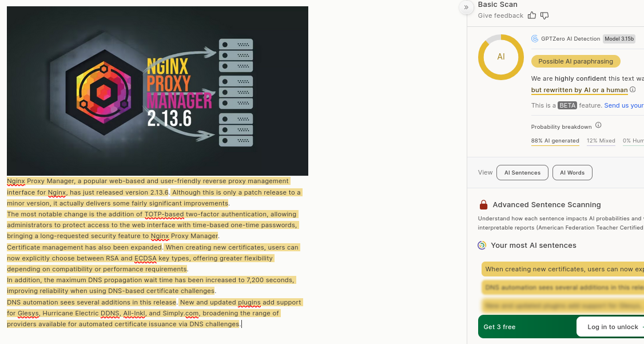The width and height of the screenshot is (644, 344).
Task: Select the 88% AI generated tab
Action: [555, 141]
